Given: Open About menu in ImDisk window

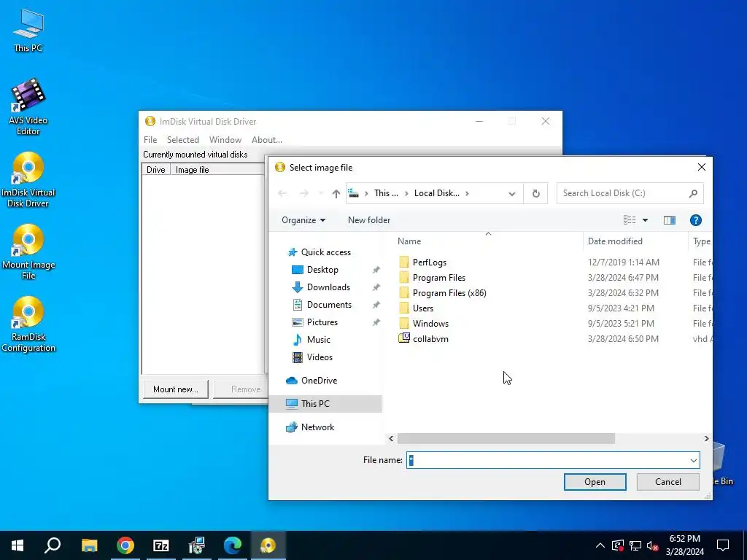Looking at the screenshot, I should [x=267, y=140].
